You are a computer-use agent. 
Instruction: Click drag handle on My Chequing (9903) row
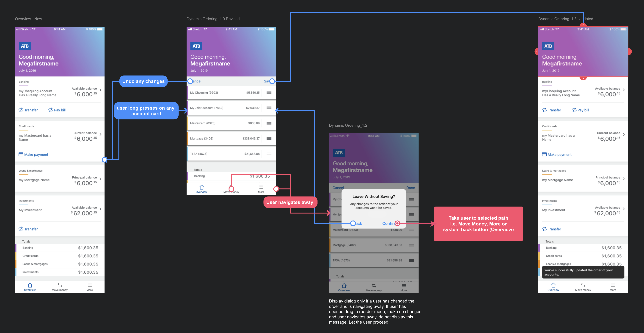click(x=269, y=93)
